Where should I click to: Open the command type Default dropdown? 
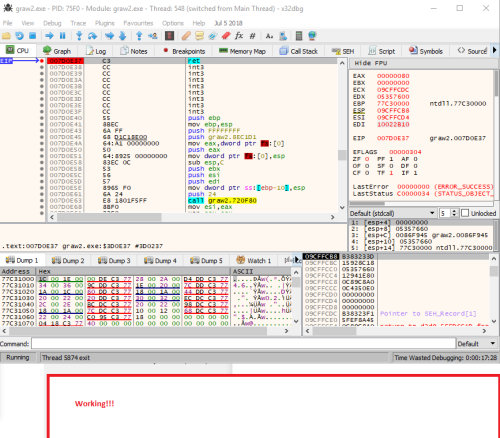(x=477, y=344)
